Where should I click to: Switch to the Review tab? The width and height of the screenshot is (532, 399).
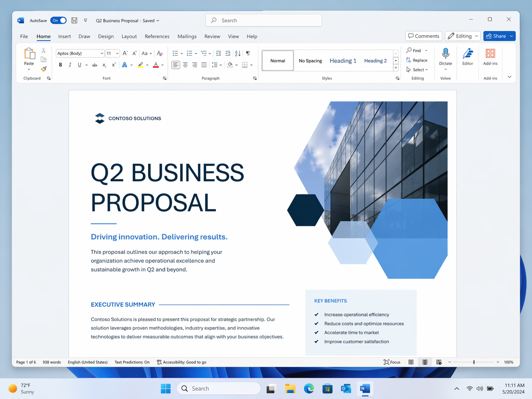pyautogui.click(x=212, y=36)
